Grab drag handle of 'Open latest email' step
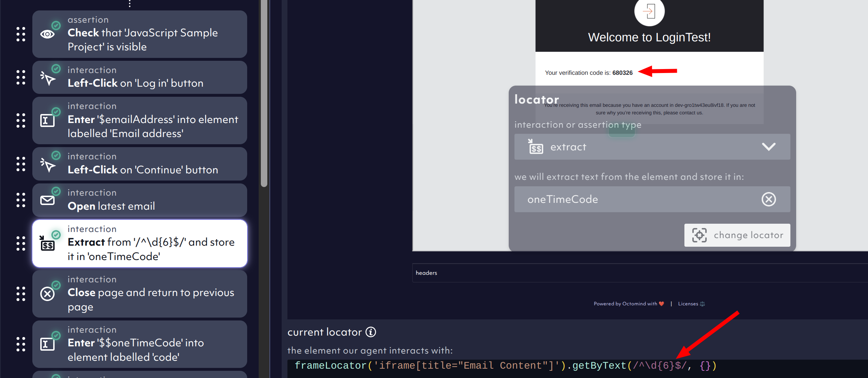 [x=21, y=200]
